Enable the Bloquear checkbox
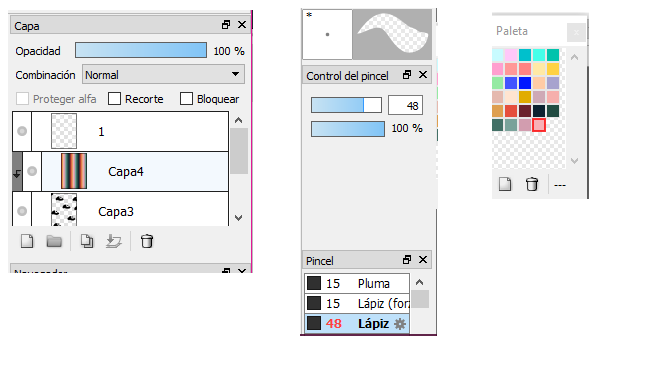 186,99
